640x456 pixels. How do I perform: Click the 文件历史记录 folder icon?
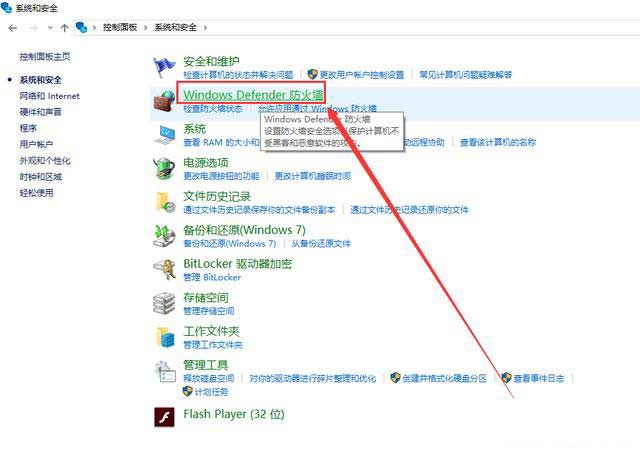click(x=164, y=202)
